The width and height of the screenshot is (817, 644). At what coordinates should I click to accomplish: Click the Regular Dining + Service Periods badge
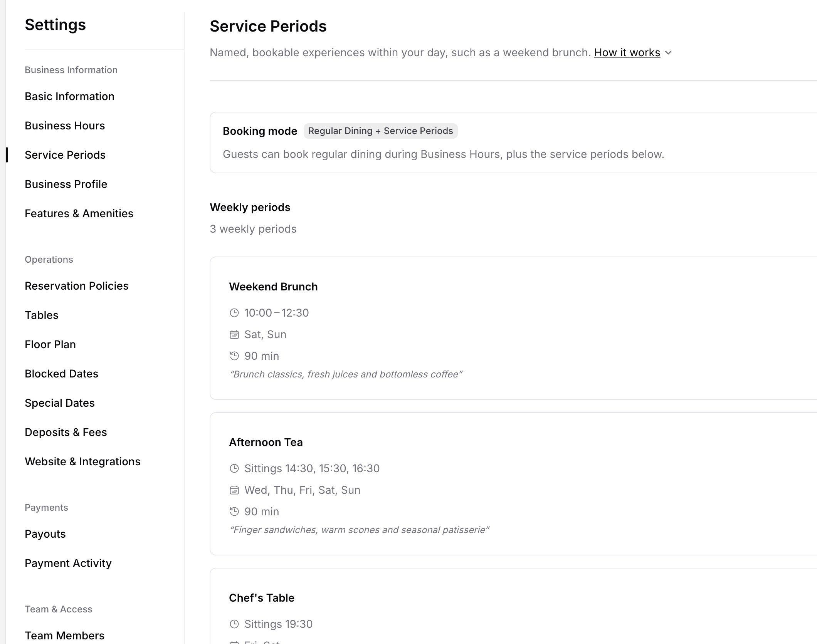click(380, 131)
